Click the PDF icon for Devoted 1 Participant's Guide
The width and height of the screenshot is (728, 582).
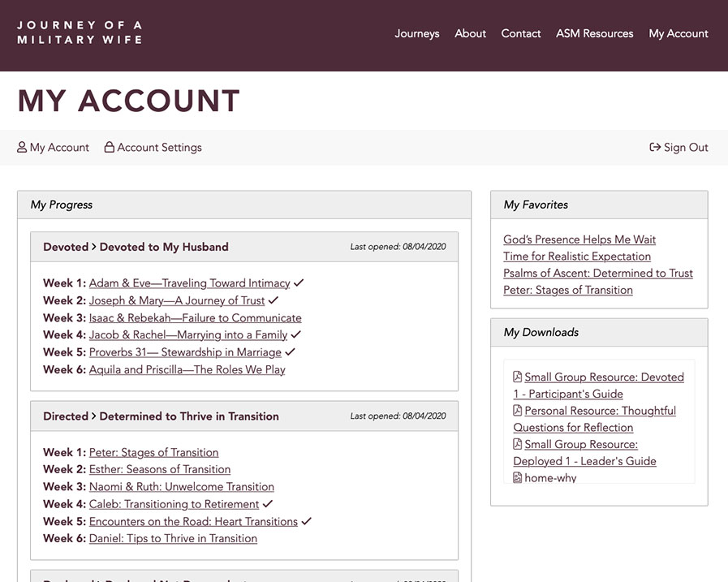[x=516, y=377]
